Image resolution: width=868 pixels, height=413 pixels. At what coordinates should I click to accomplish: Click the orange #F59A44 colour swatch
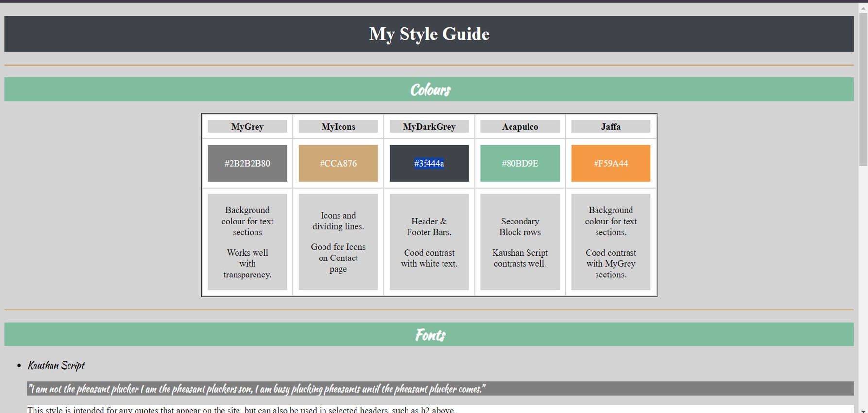pos(611,163)
